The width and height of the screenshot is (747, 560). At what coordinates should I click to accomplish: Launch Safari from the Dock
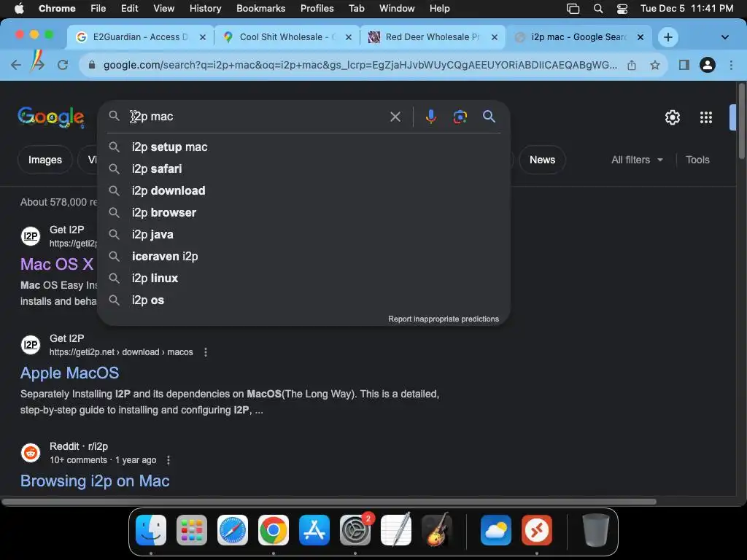point(233,530)
